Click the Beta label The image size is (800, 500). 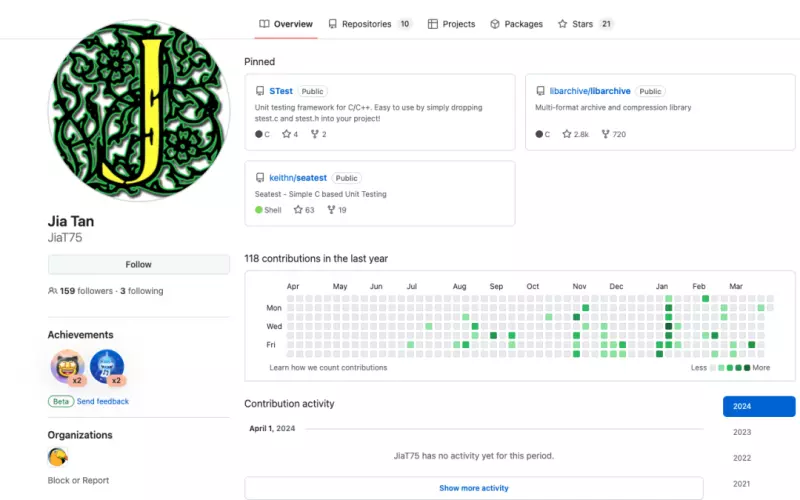pos(61,402)
